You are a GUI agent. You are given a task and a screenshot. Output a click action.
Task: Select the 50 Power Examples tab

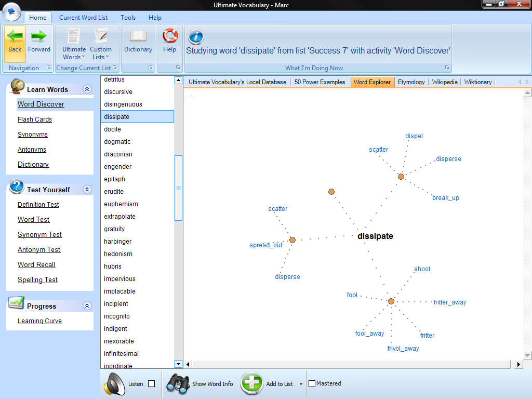320,82
